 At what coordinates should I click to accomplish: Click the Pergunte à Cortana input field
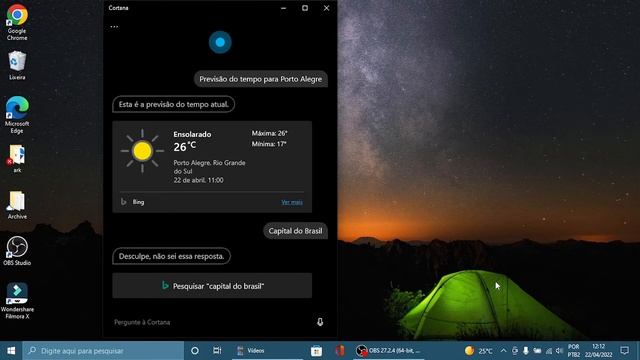(212, 322)
